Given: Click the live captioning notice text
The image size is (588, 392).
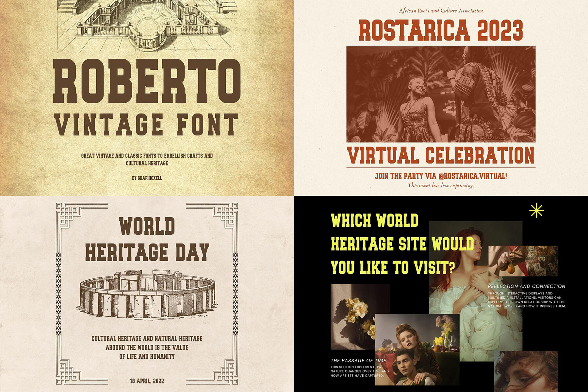Looking at the screenshot, I should [x=442, y=185].
